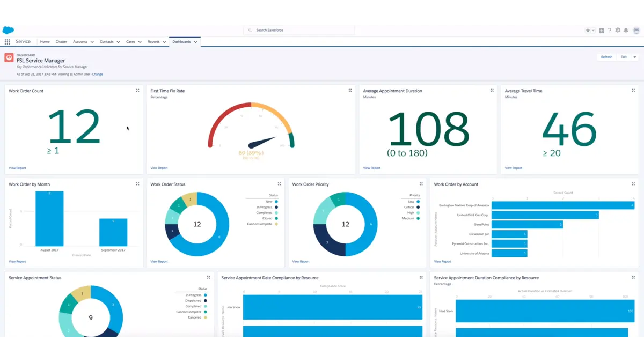Open the Cases tab
644x362 pixels.
tap(130, 42)
